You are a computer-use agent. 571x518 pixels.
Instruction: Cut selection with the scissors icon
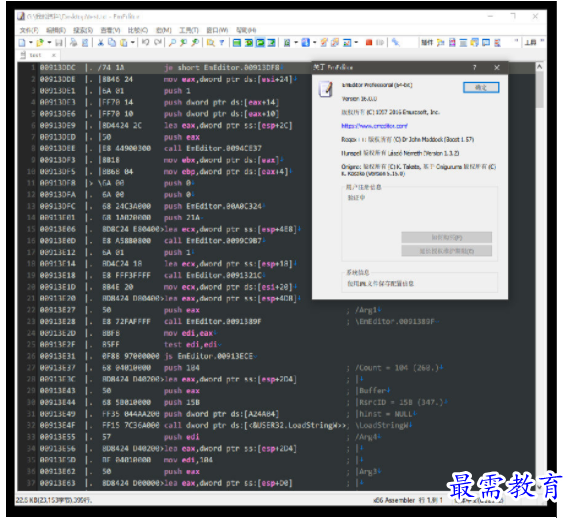101,43
